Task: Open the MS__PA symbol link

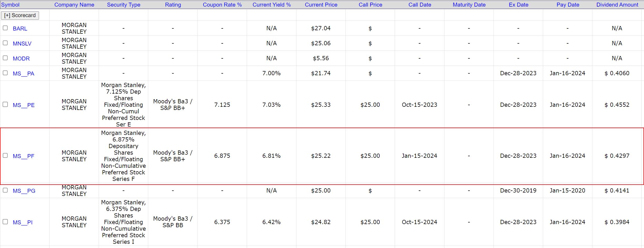Action: (23, 73)
